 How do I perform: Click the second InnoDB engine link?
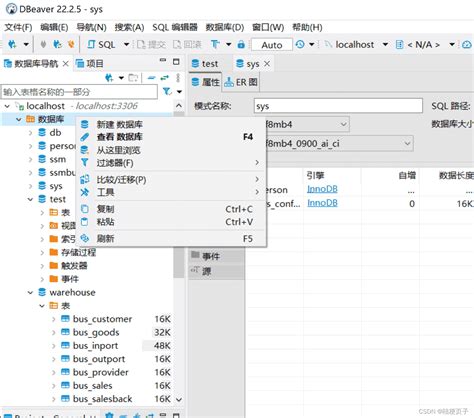pos(322,203)
